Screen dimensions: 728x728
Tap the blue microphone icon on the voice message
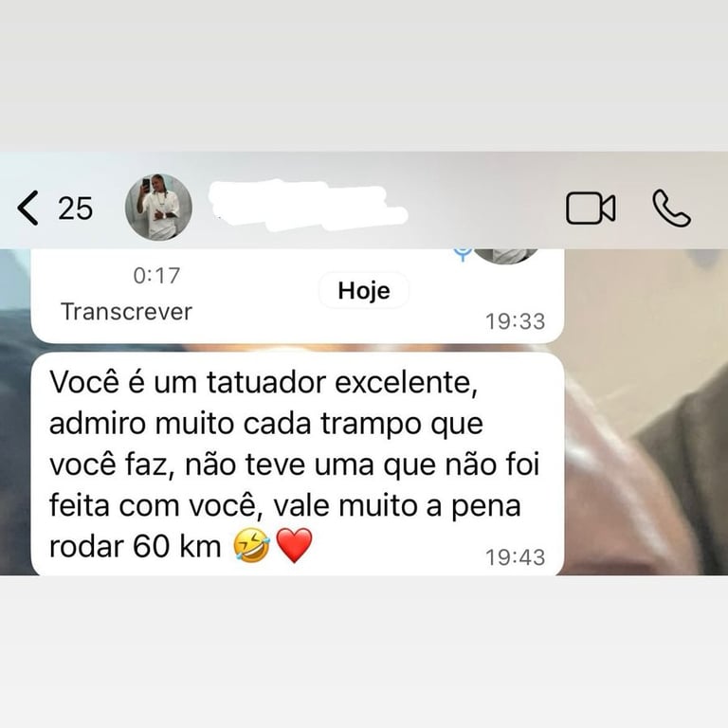[463, 254]
